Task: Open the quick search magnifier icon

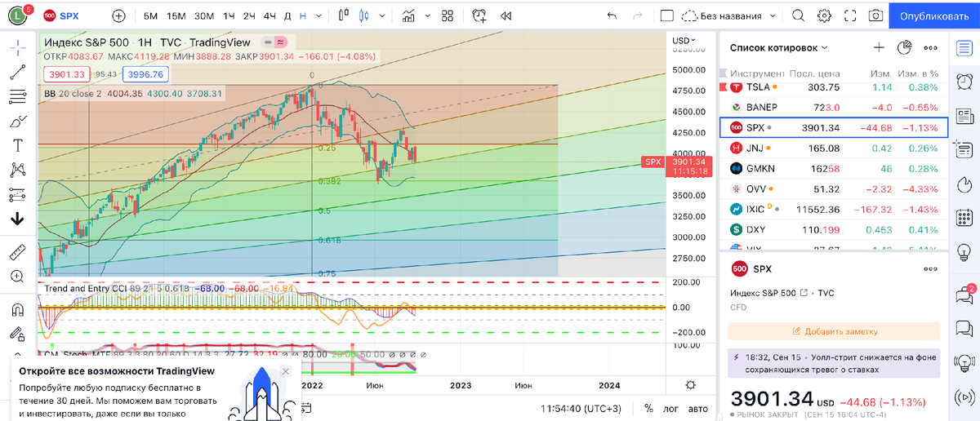Action: (798, 16)
